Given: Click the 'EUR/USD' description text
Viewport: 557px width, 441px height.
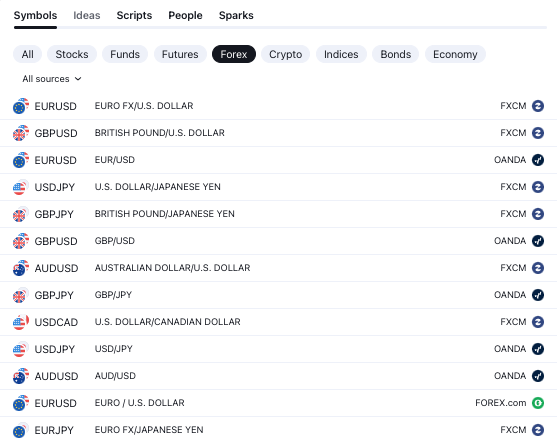Looking at the screenshot, I should [115, 160].
